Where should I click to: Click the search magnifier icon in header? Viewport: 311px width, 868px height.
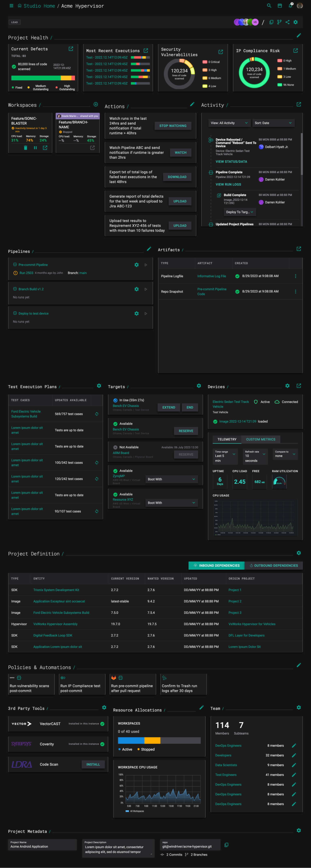(269, 6)
